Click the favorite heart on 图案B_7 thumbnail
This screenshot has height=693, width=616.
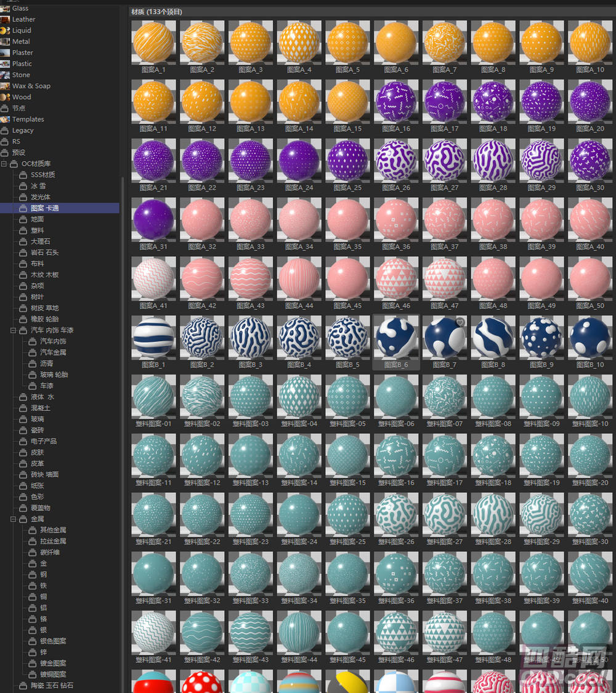pos(460,322)
